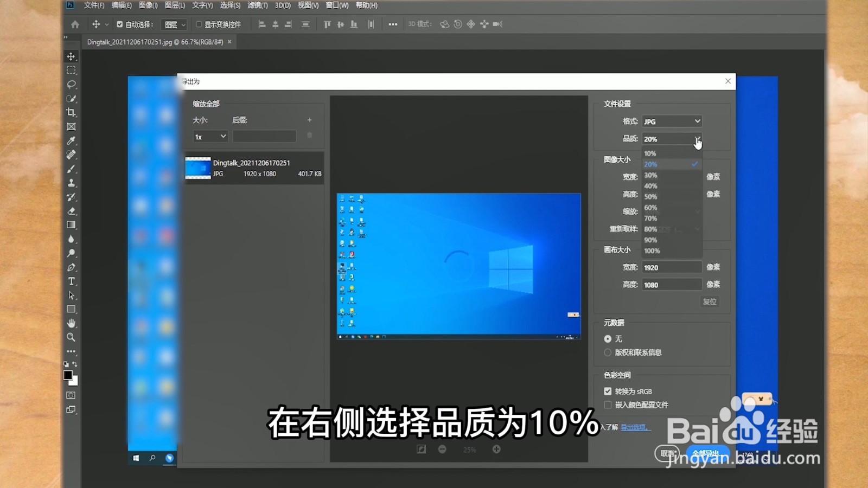Click the minus icon on the preview zoom control
This screenshot has width=868, height=488.
click(x=442, y=449)
